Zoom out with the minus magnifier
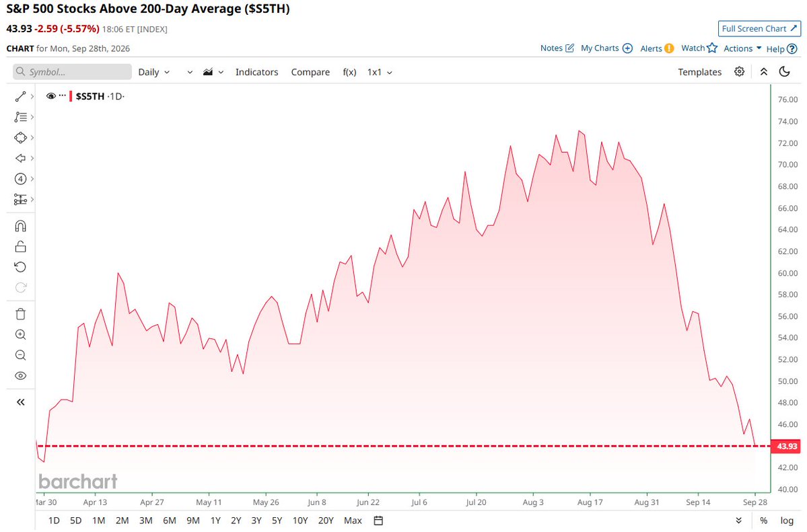The image size is (807, 532). [20, 355]
